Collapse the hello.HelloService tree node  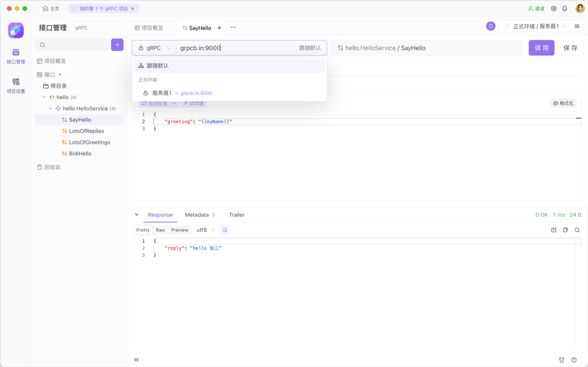[50, 108]
